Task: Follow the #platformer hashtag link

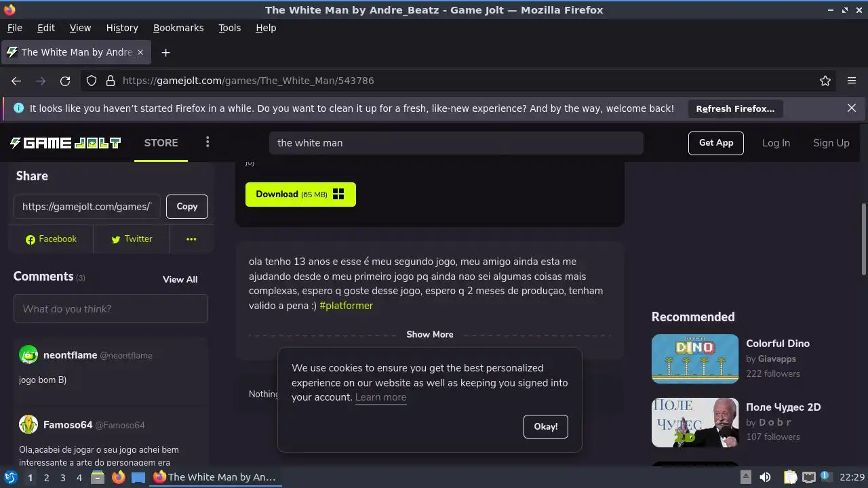Action: pos(347,306)
